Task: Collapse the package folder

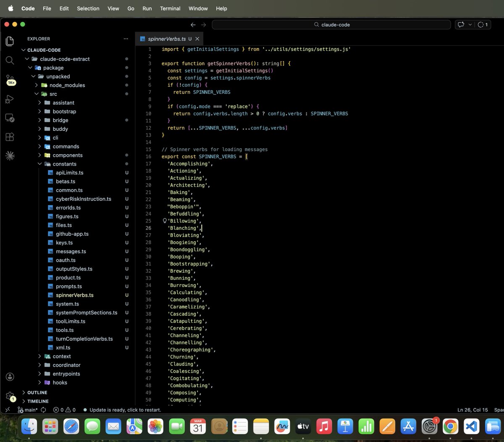Action: (30, 68)
